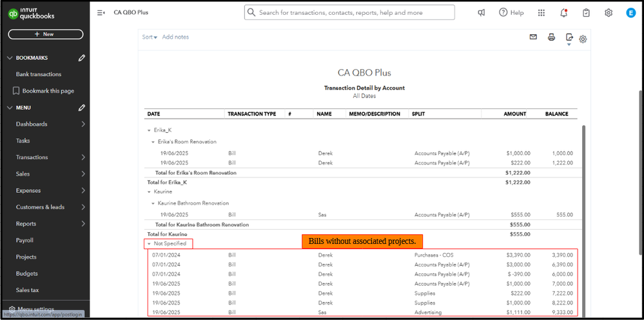
Task: Open the Help menu
Action: pyautogui.click(x=511, y=13)
